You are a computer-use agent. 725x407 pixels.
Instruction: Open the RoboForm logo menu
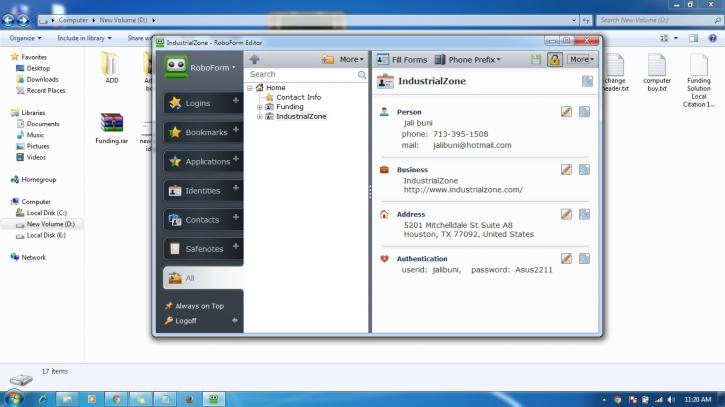coord(200,68)
